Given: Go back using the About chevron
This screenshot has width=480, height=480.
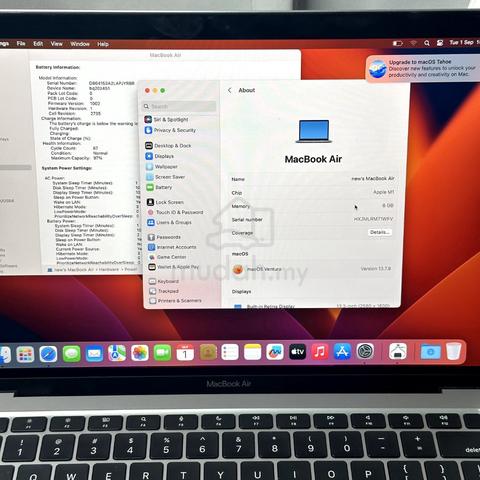Looking at the screenshot, I should coord(230,90).
